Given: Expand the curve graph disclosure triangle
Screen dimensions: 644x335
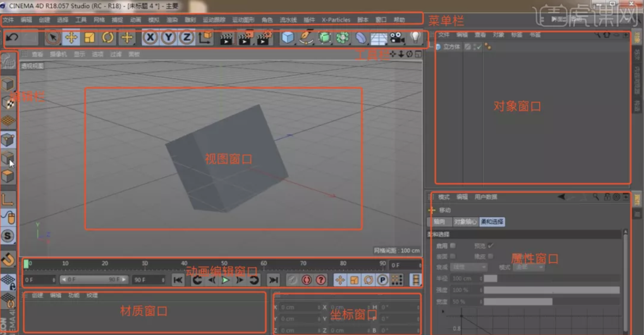Looking at the screenshot, I should coord(443,311).
